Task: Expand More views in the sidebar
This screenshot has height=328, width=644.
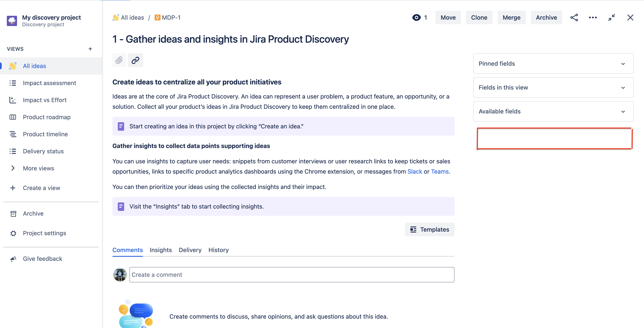Action: (38, 168)
